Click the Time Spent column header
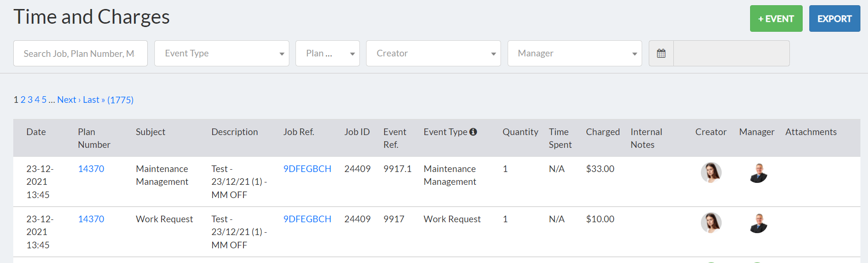Image resolution: width=868 pixels, height=263 pixels. (x=560, y=138)
